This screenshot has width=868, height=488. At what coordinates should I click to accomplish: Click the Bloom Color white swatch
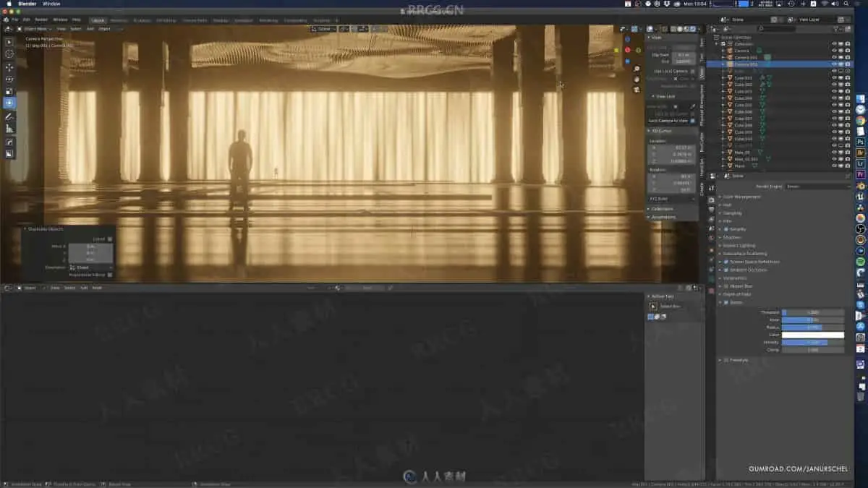(x=812, y=335)
